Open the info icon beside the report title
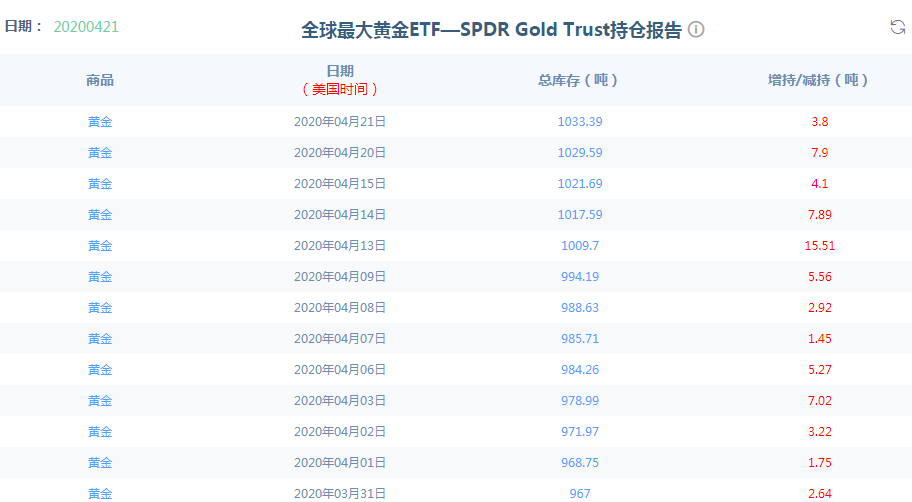The image size is (912, 502). pos(696,29)
